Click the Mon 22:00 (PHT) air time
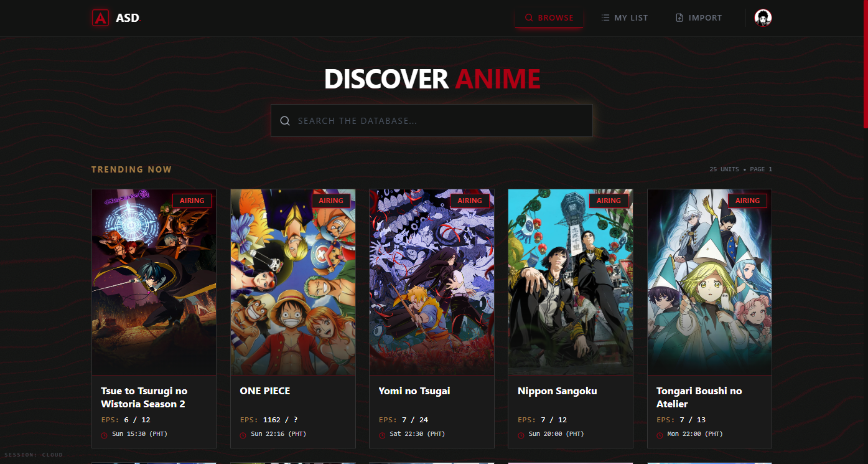 [695, 434]
